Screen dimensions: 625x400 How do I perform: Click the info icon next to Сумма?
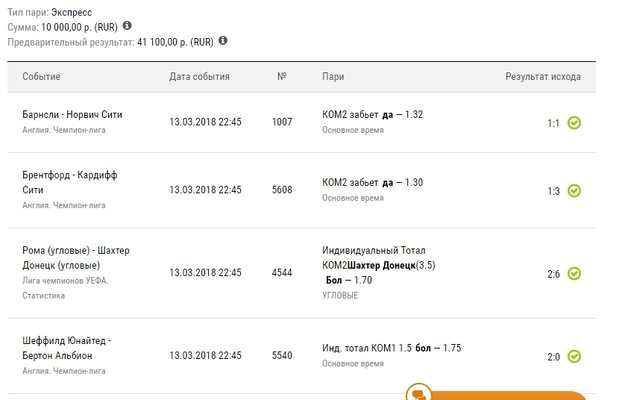click(x=127, y=25)
